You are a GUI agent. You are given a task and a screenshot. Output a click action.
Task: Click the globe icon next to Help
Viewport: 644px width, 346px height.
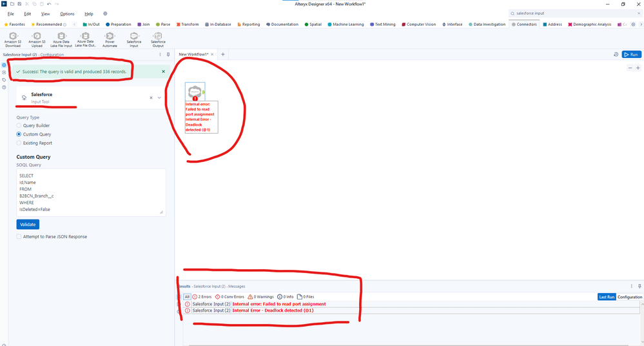(105, 14)
